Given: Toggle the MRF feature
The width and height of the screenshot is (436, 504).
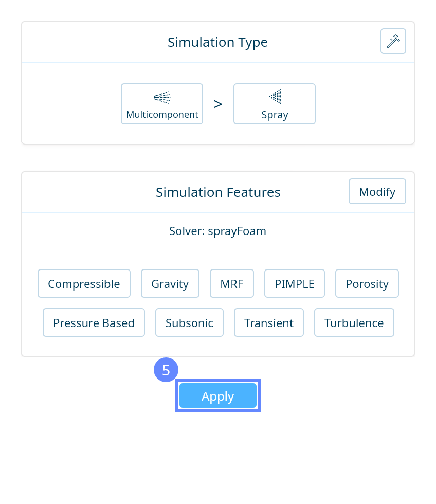Looking at the screenshot, I should tap(232, 283).
